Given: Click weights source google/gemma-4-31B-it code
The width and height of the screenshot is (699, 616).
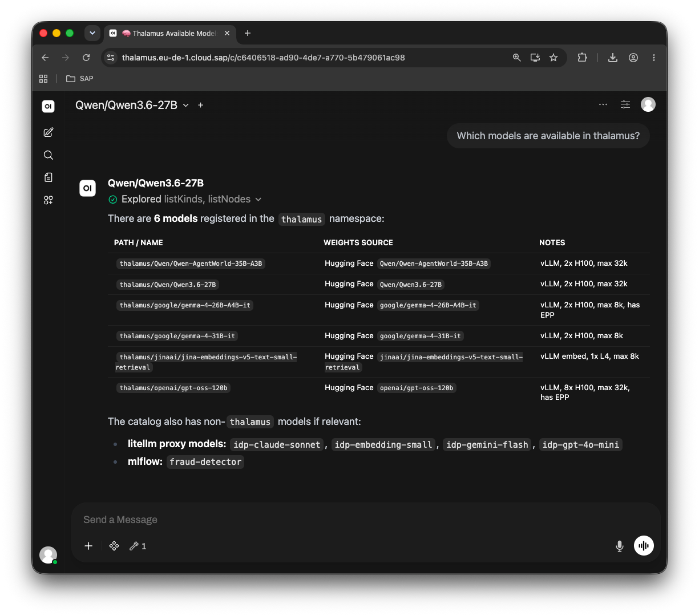Looking at the screenshot, I should tap(421, 336).
